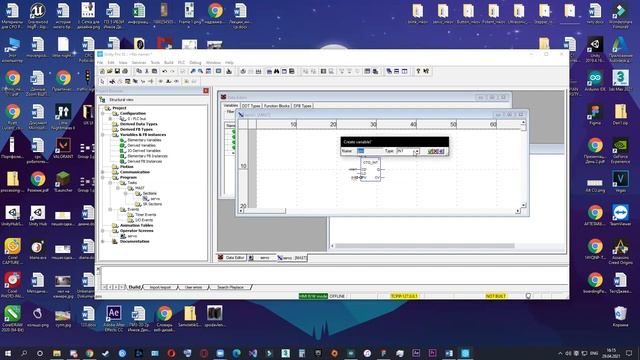Click the Undo arrow toolbar icon
Viewport: 640px width, 360px height.
164,71
